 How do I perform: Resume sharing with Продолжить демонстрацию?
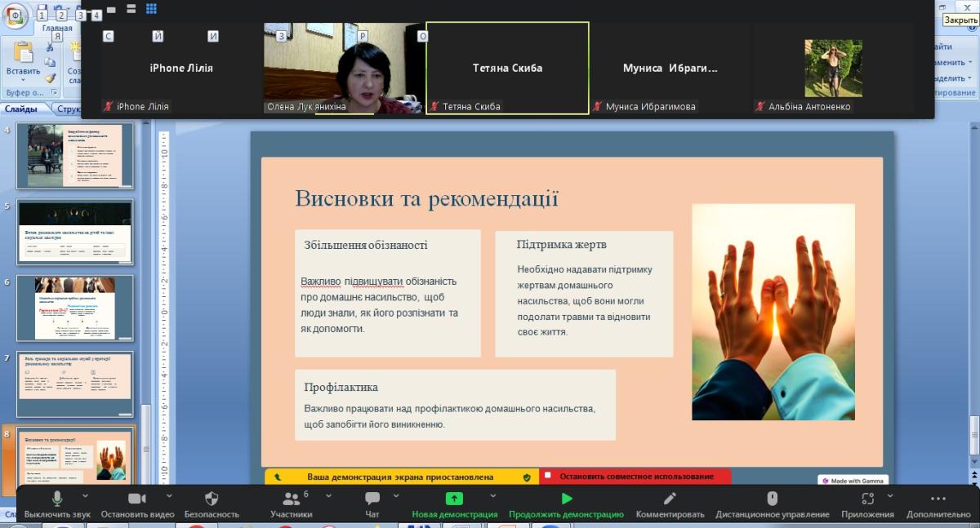tap(567, 505)
